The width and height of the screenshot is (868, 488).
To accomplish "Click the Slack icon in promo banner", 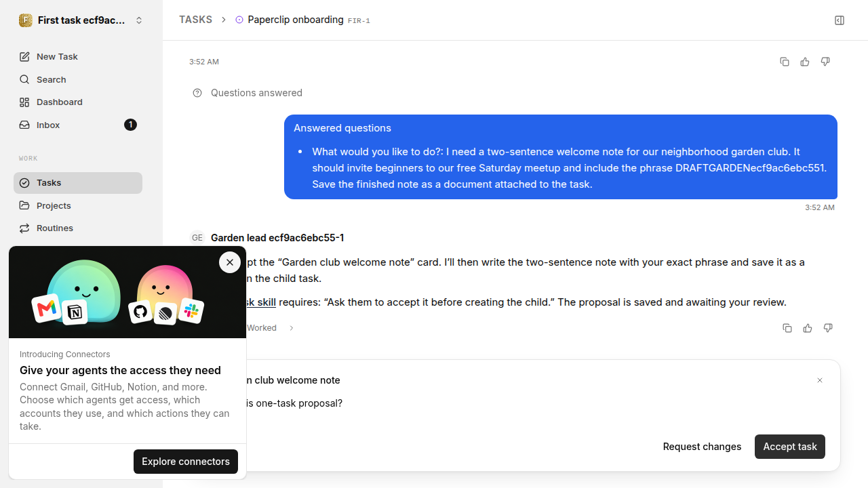I will (191, 310).
